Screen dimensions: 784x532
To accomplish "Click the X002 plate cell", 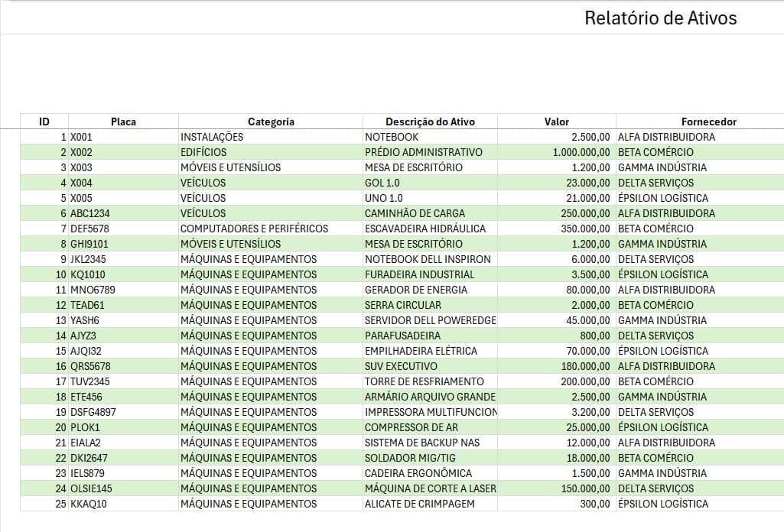I will pos(123,152).
